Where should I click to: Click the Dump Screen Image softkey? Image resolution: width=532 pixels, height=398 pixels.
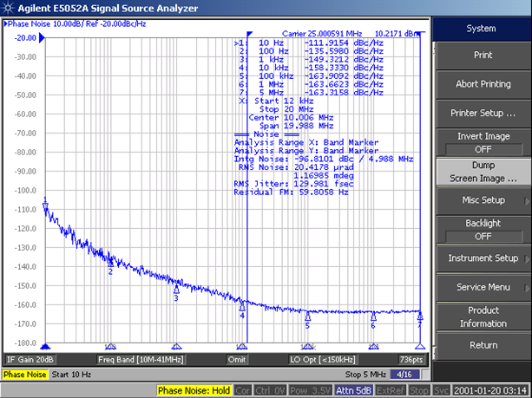482,172
